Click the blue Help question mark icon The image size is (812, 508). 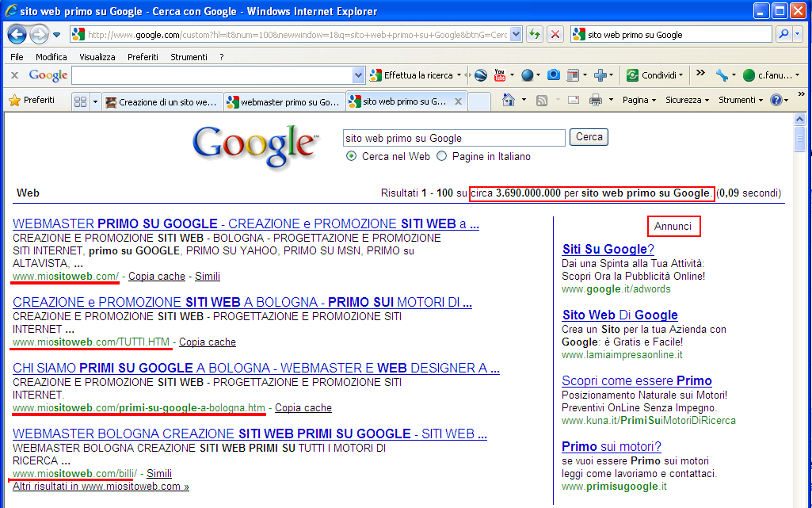pyautogui.click(x=776, y=100)
